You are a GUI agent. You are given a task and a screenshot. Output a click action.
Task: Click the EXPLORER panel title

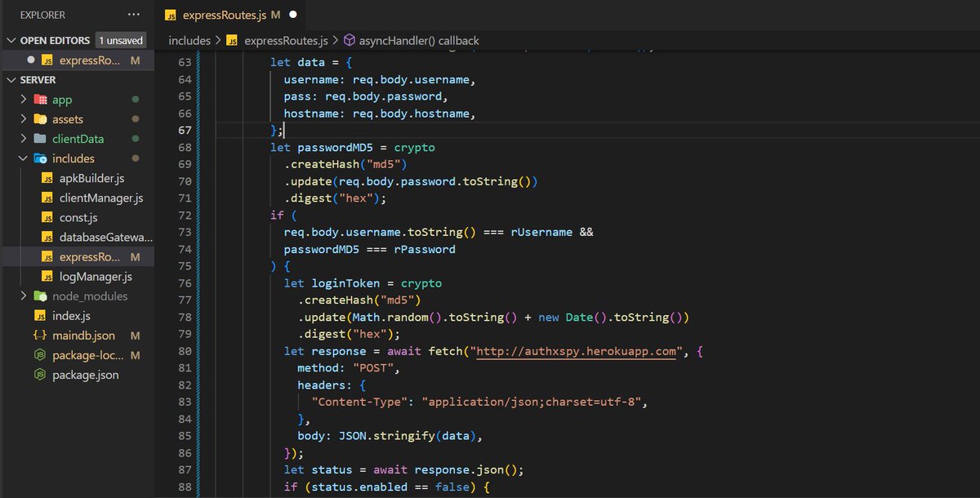(x=42, y=15)
